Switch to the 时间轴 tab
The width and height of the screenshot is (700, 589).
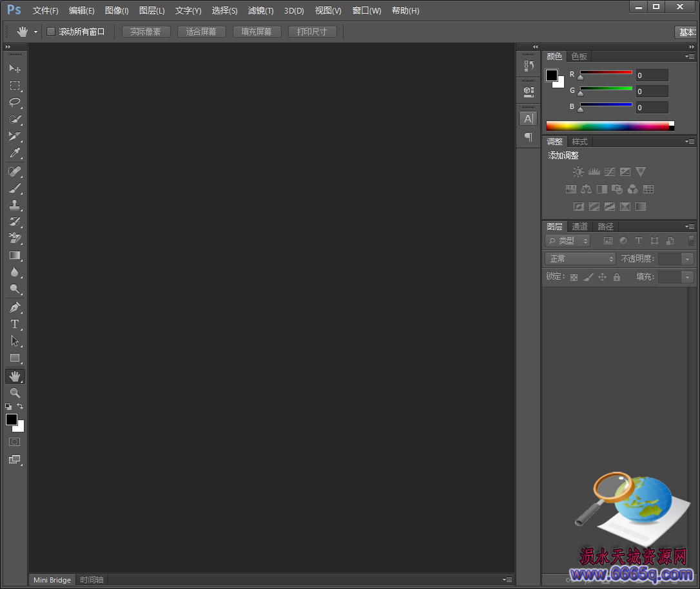pyautogui.click(x=92, y=579)
